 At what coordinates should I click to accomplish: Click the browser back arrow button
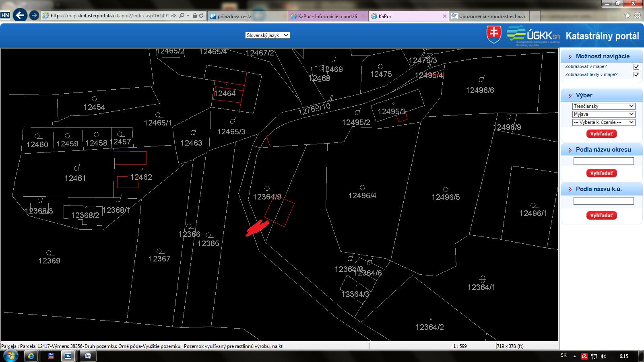click(x=20, y=15)
